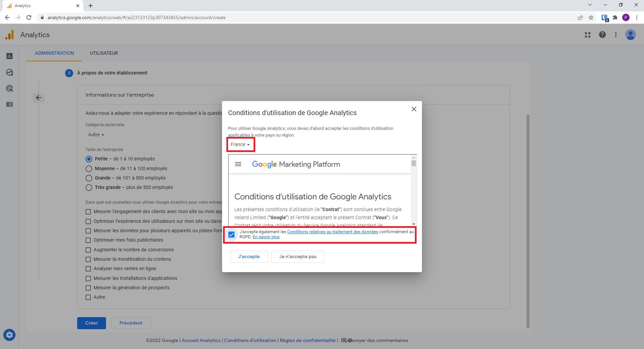
Task: Open the Advertising icon in left sidebar
Action: [x=9, y=88]
